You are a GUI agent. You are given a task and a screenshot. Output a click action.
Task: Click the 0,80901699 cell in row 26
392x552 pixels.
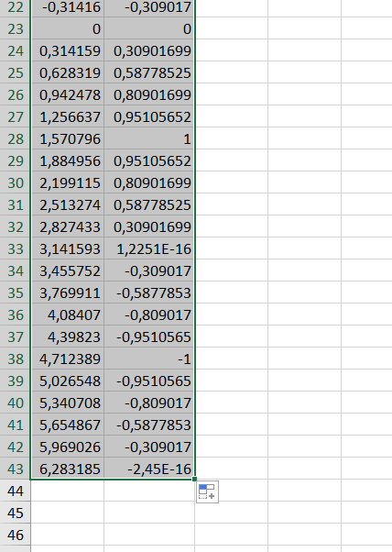point(149,94)
